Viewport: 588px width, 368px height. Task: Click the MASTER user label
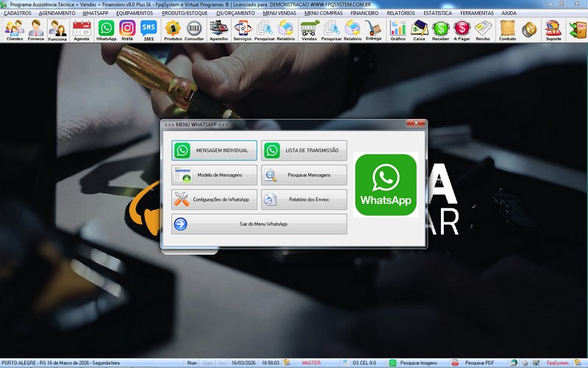click(x=311, y=363)
